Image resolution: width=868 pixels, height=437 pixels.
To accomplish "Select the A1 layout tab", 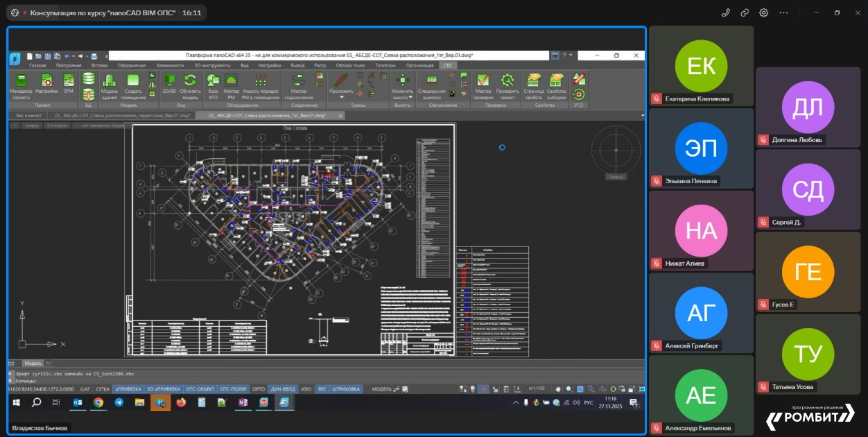I will pos(49,363).
